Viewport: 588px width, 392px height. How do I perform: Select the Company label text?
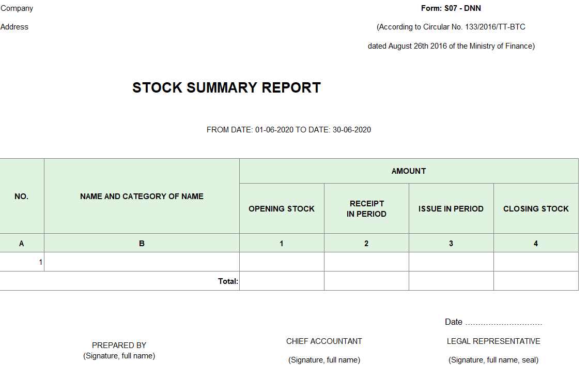(x=17, y=8)
